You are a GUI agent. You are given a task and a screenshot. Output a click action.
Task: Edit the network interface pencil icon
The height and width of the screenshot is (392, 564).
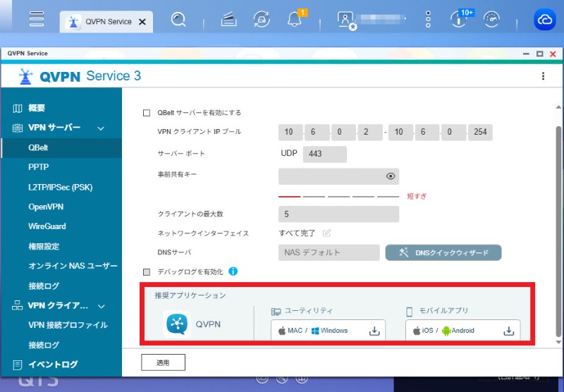pyautogui.click(x=326, y=233)
